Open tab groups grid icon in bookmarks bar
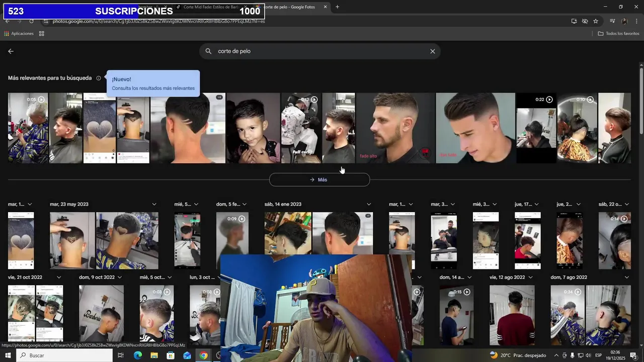Screen dimensions: 644x362 [42, 34]
